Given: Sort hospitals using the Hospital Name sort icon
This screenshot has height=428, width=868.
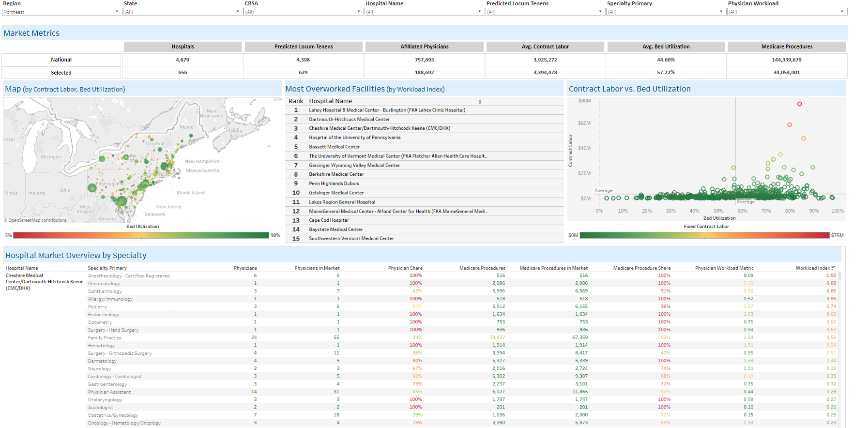Looking at the screenshot, I should pyautogui.click(x=480, y=102).
